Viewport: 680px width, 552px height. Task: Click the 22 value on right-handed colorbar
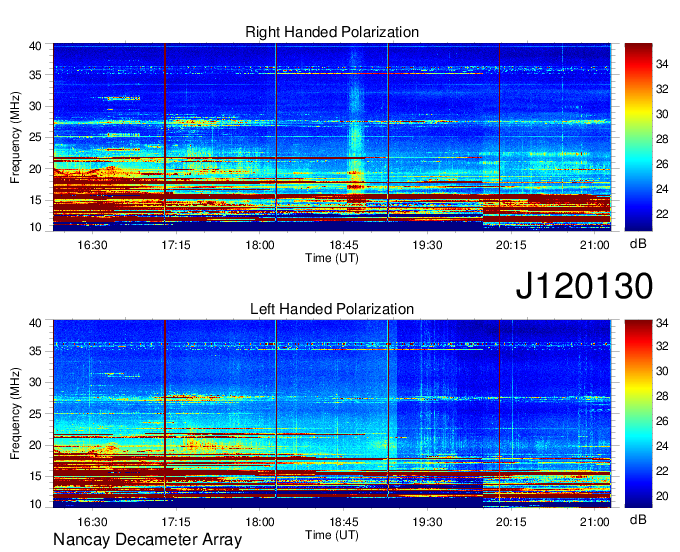pos(662,214)
